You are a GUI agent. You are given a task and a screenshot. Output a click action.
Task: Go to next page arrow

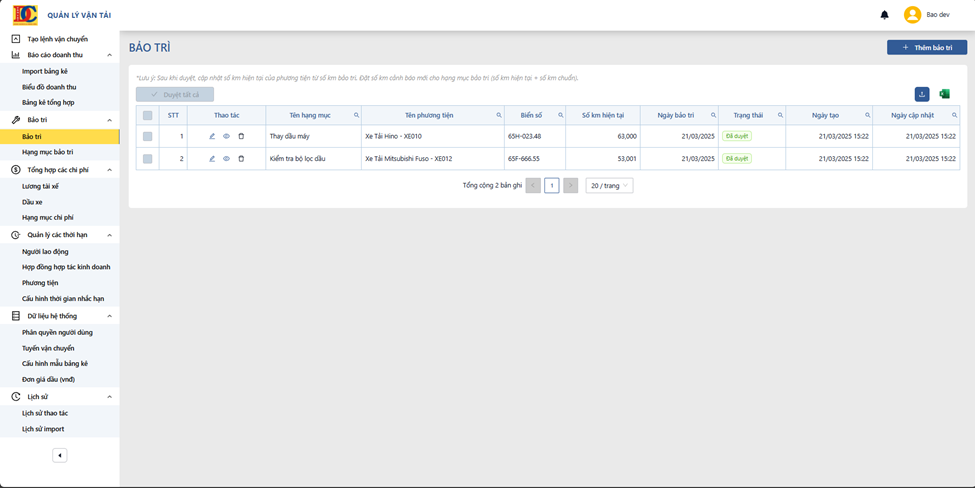click(x=570, y=185)
